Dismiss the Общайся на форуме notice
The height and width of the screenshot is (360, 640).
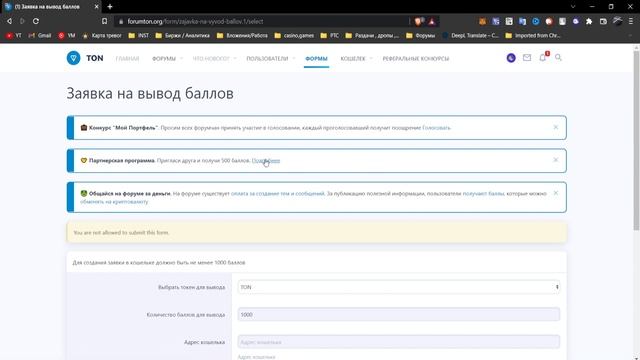tap(556, 193)
